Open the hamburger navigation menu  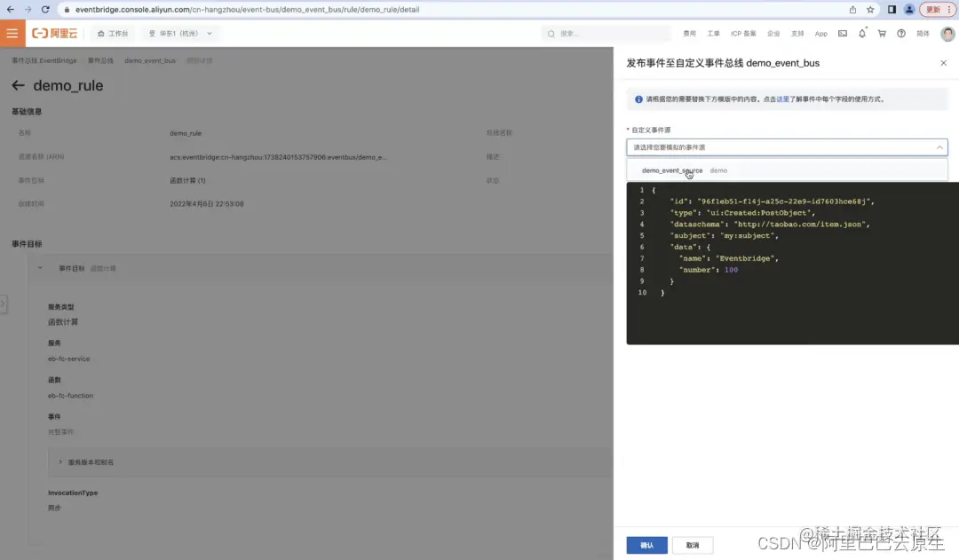tap(12, 33)
